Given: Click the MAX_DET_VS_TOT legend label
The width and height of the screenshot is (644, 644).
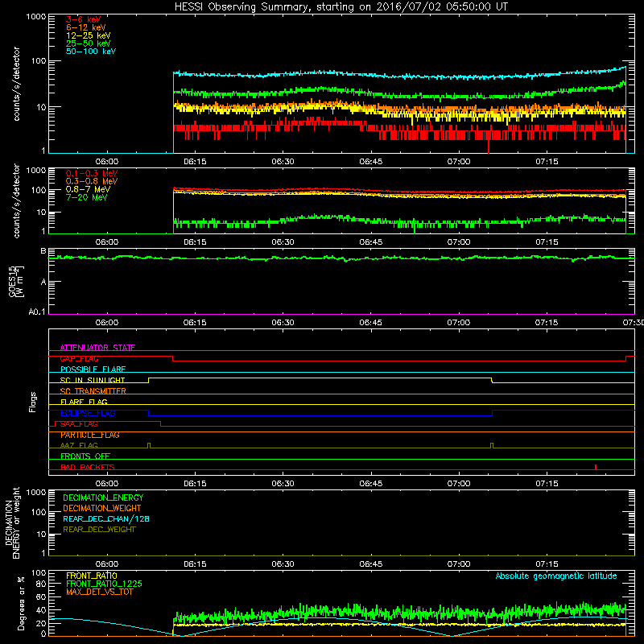Looking at the screenshot, I should point(99,592).
